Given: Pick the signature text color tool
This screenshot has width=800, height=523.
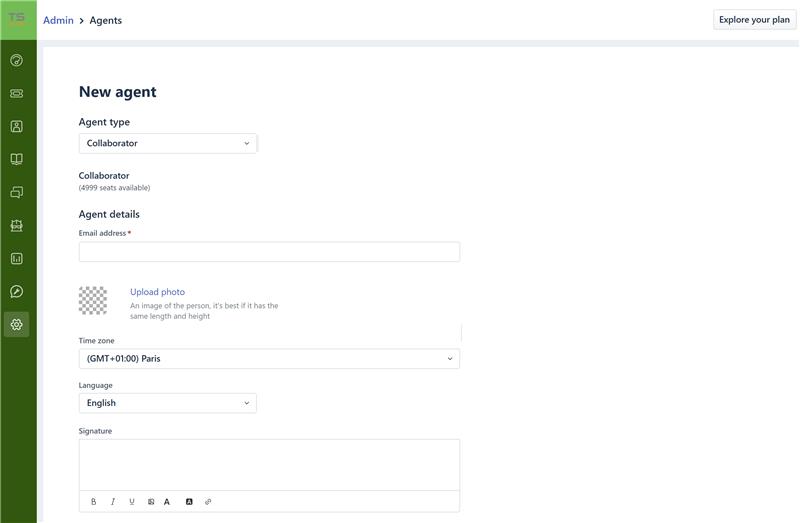Looking at the screenshot, I should click(167, 502).
